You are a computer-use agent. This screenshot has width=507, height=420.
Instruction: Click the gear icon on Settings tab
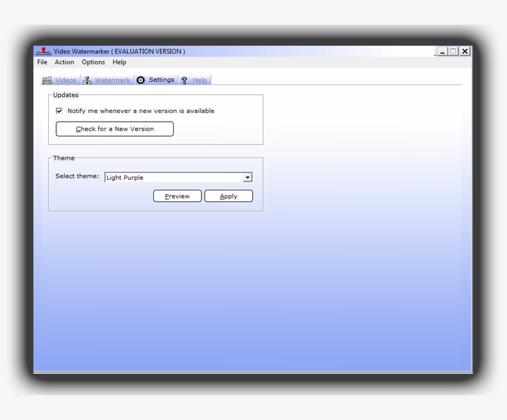tap(141, 80)
